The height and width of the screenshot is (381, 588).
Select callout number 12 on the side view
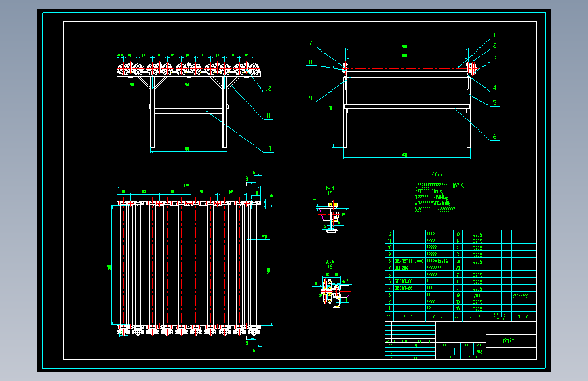point(268,89)
